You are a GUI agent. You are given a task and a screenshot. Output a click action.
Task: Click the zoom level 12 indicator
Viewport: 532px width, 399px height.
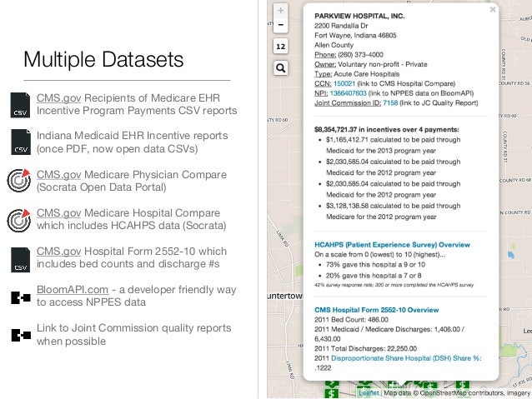pyautogui.click(x=280, y=47)
